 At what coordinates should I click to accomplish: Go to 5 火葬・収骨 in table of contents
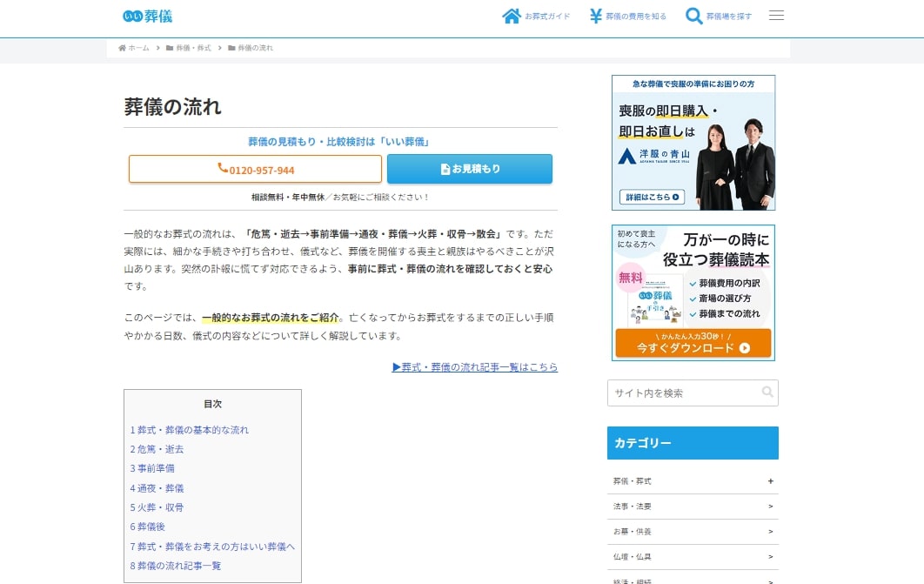(x=157, y=507)
